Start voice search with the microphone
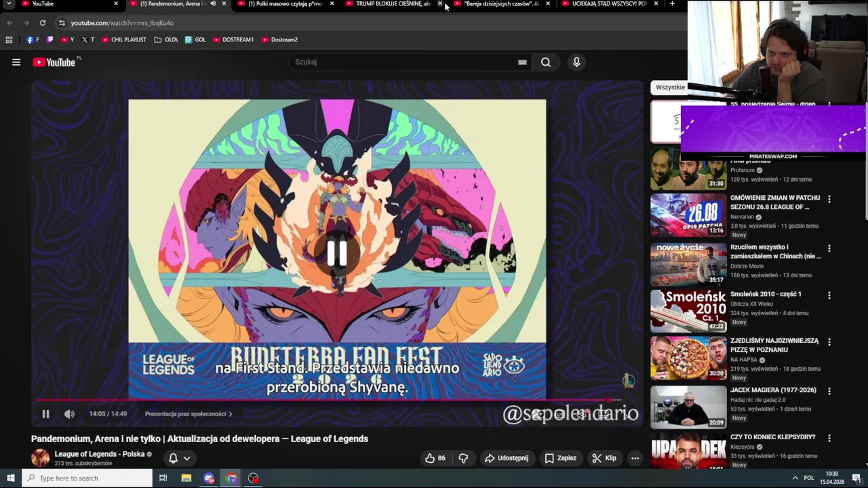The width and height of the screenshot is (868, 488). coord(576,62)
